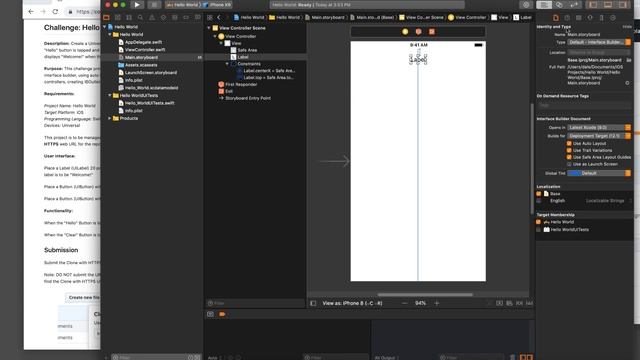Click the View Controller yellow dock icon

coord(405,31)
